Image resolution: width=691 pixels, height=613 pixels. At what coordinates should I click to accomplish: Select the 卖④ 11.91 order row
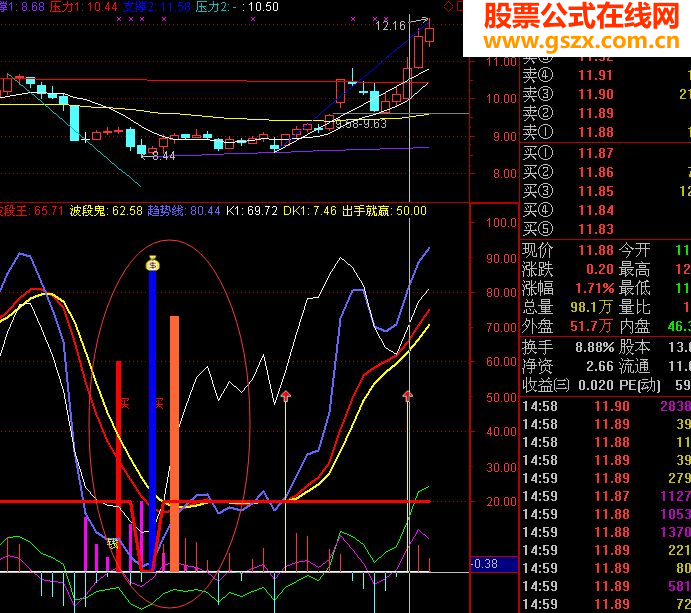606,75
